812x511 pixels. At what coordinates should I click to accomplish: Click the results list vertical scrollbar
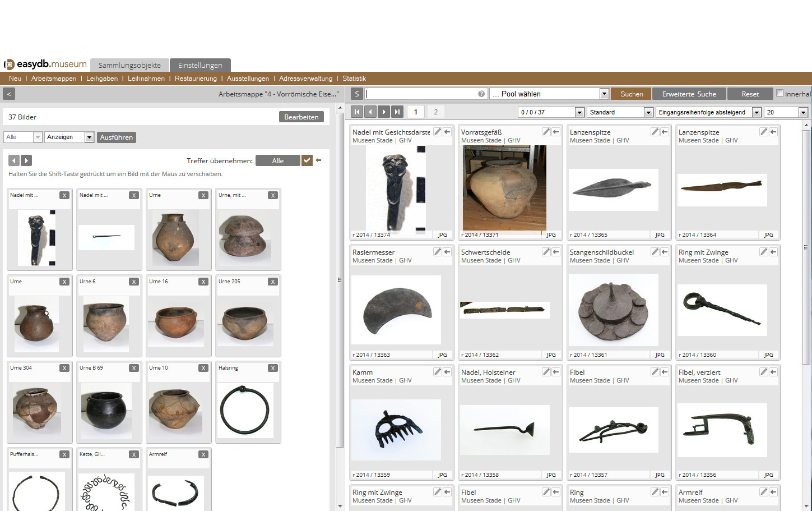point(806,247)
